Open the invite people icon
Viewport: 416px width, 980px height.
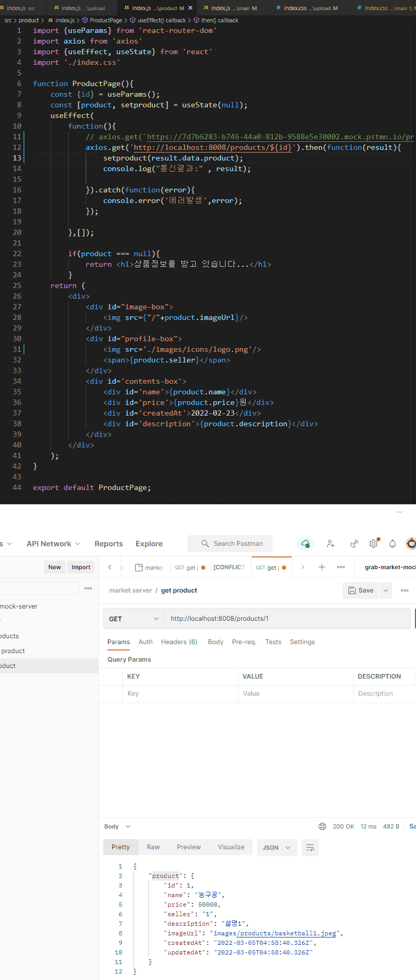click(x=330, y=544)
